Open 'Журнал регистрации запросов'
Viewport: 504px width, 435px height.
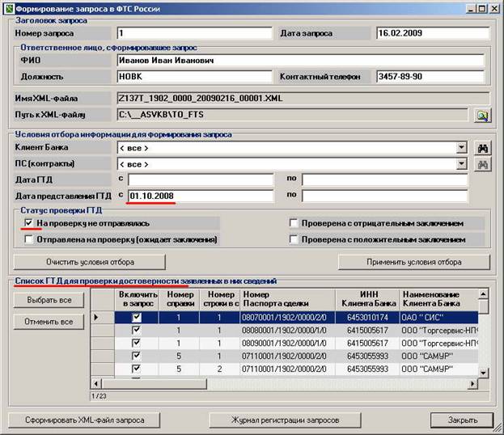click(274, 420)
